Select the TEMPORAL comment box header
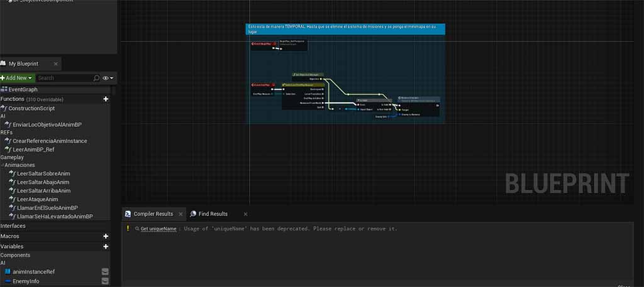The width and height of the screenshot is (644, 287). click(x=345, y=29)
